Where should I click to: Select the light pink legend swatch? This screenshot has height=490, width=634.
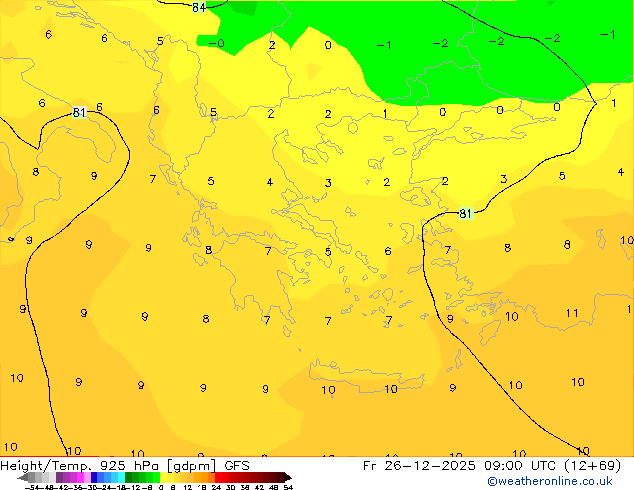click(87, 478)
